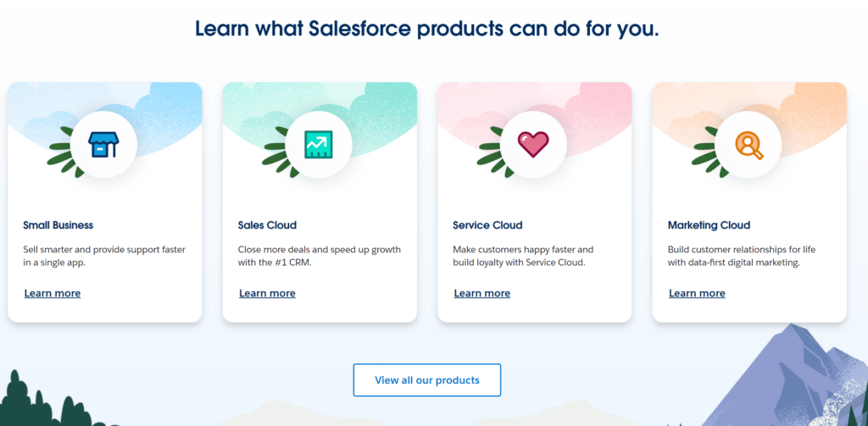Click the Small Business description text

[104, 256]
